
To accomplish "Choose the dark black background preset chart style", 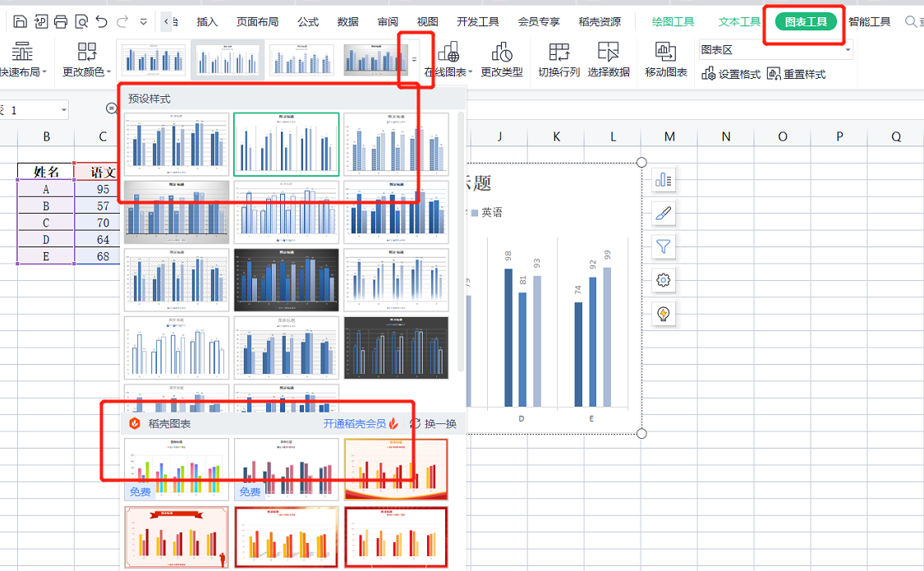I will 287,280.
